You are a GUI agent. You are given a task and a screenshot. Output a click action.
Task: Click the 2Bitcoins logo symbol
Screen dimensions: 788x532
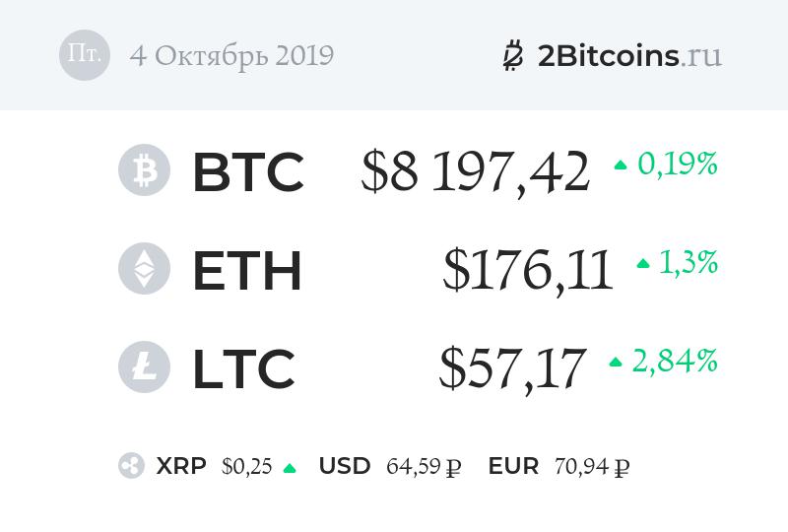512,55
